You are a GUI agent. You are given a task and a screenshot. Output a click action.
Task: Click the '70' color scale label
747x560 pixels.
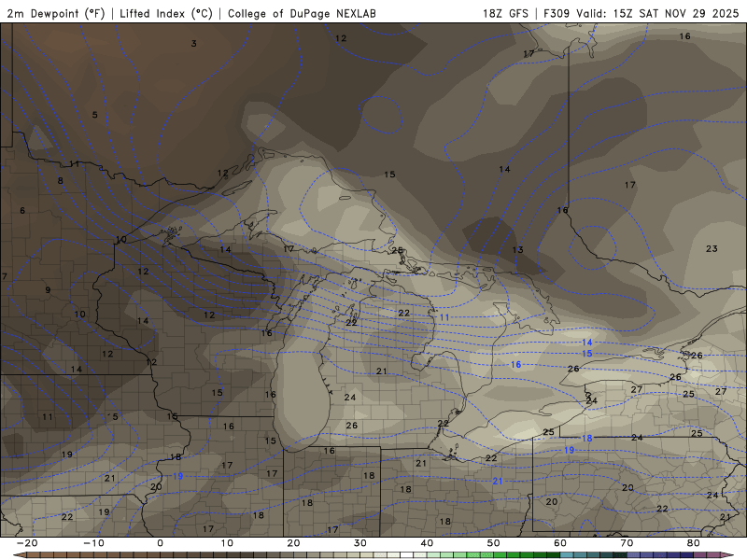coord(627,543)
